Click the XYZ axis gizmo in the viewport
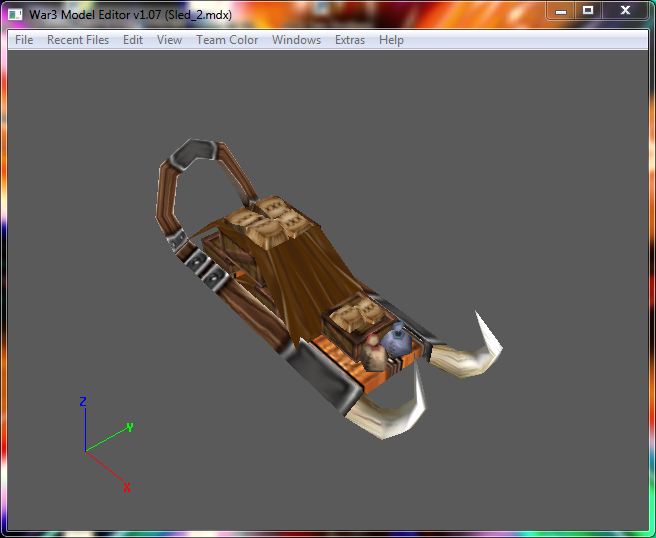The height and width of the screenshot is (538, 656). (107, 444)
